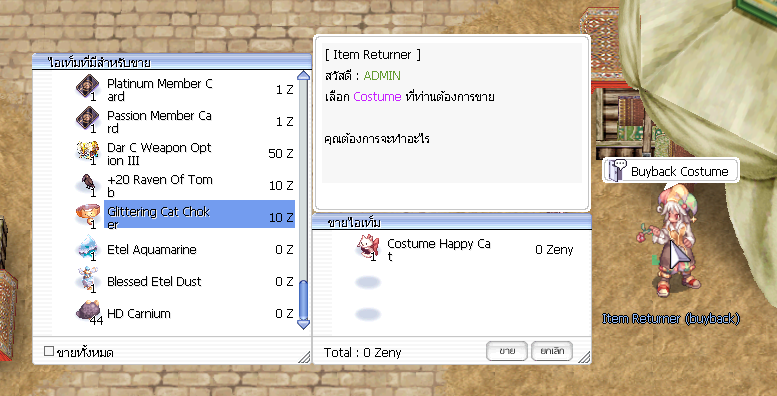Click the item list scrollbar down arrow

tap(303, 324)
